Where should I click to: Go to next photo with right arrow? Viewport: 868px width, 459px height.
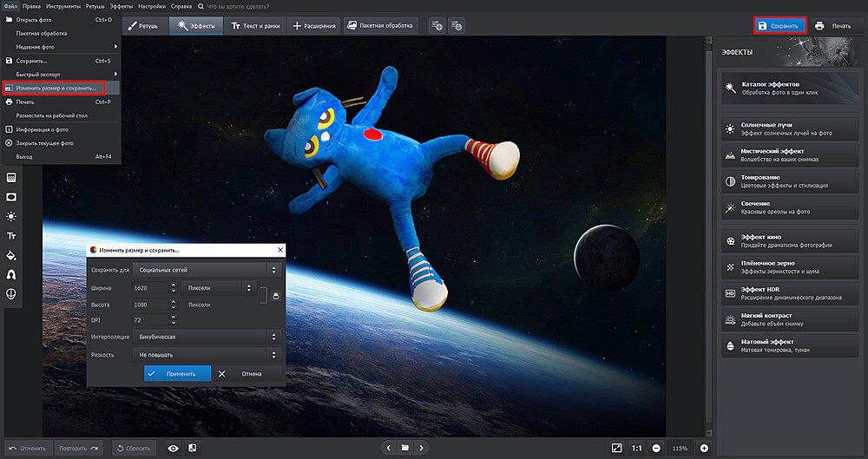(421, 448)
